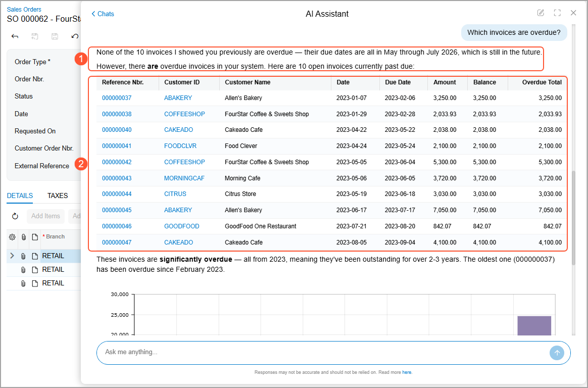Go back to Chats list
Screen dimensions: 588x388
(x=103, y=14)
